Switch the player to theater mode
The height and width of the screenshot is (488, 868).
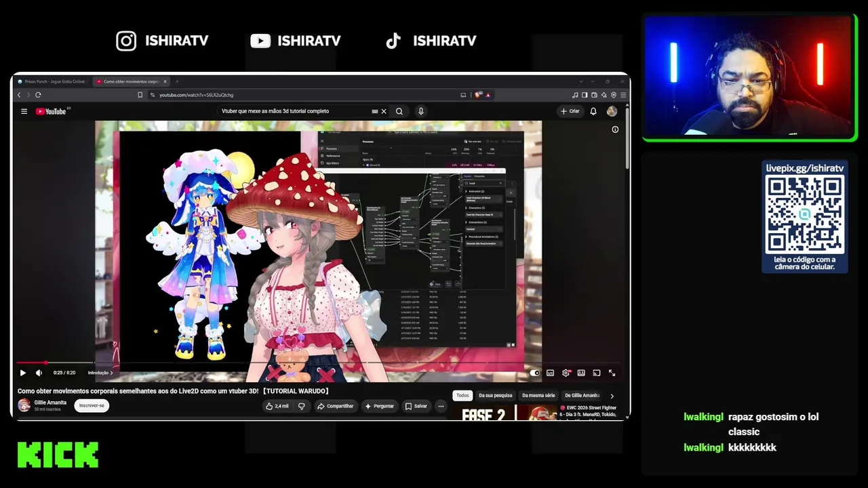tap(581, 373)
